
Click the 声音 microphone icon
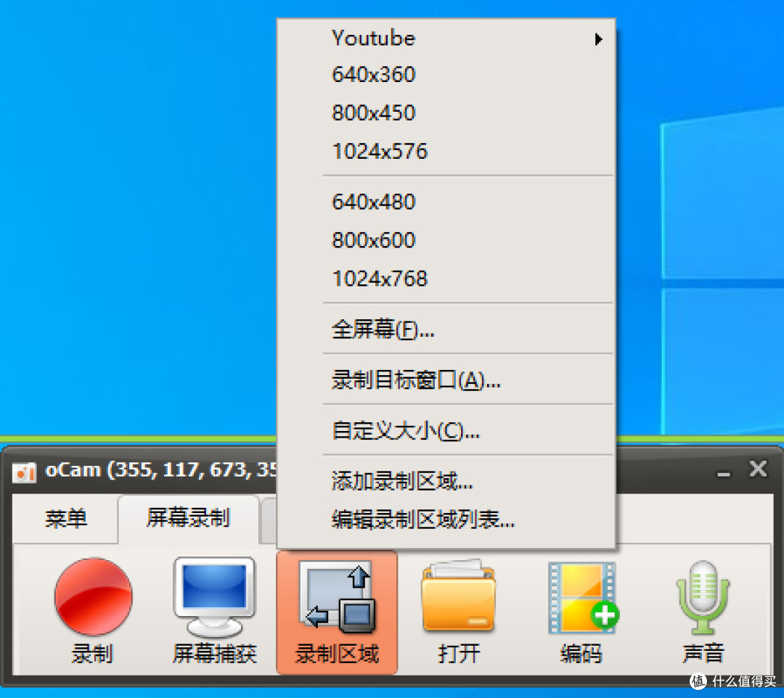[x=703, y=597]
